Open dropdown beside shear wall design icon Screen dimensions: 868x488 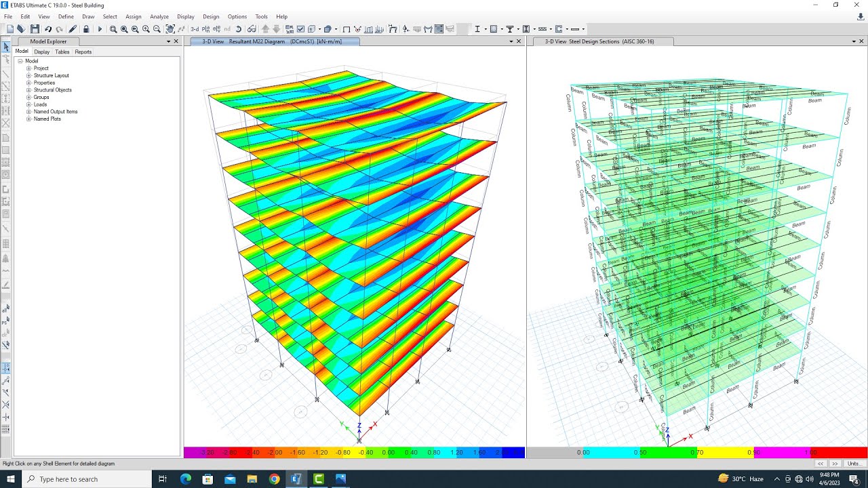click(567, 29)
